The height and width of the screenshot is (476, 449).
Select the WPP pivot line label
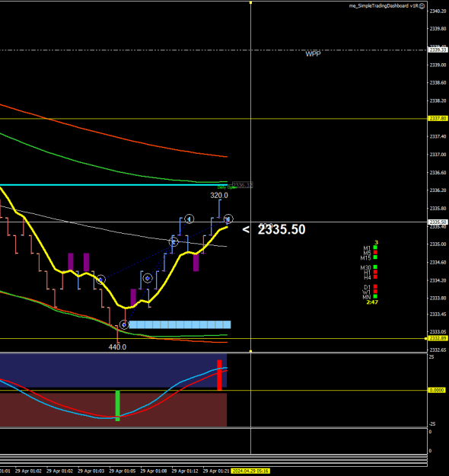pyautogui.click(x=313, y=54)
